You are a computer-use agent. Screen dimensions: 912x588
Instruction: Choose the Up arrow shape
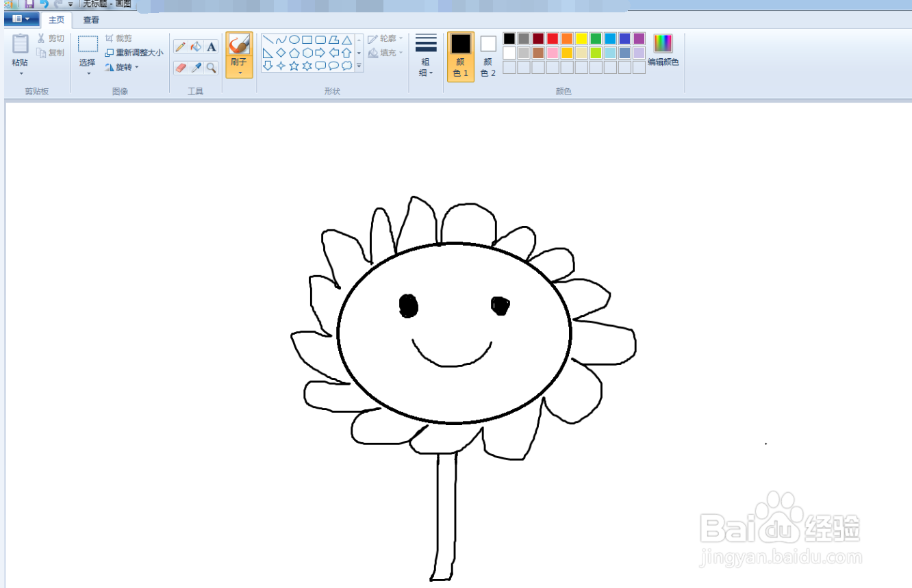pos(346,53)
